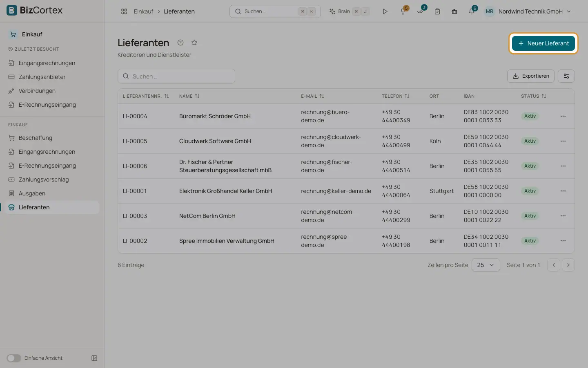This screenshot has height=368, width=588.
Task: Open the lightbulb tips icon with badge 5
Action: 403,11
